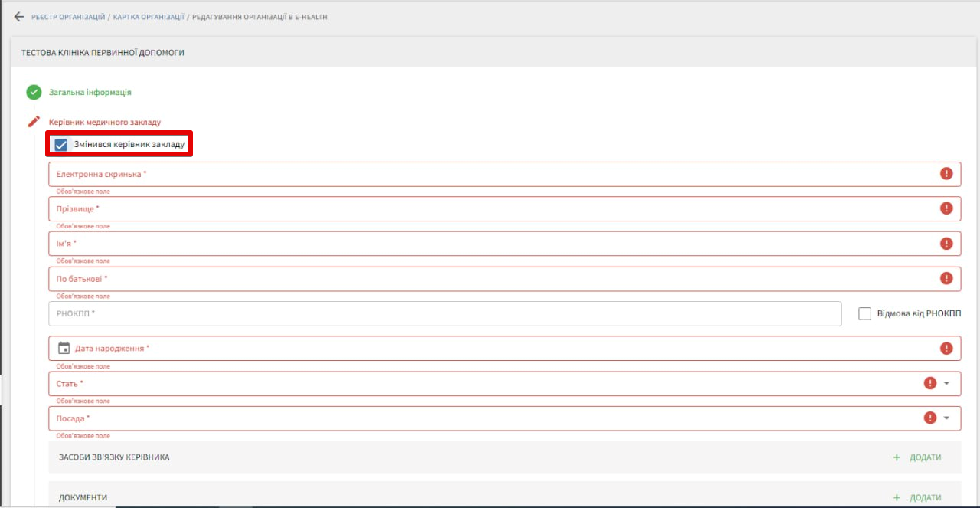Open the Дата народження date picker field

pyautogui.click(x=490, y=349)
